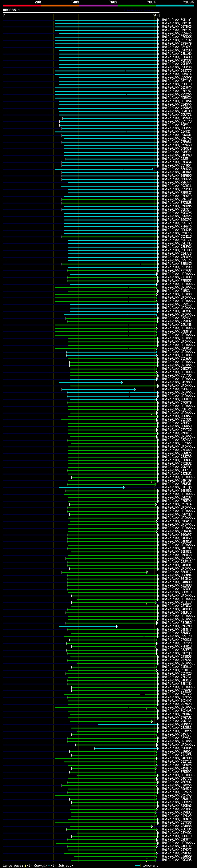The image size is (197, 868).
Task: Select the UniRef100_A9RJ44 label
Action: [177, 182]
